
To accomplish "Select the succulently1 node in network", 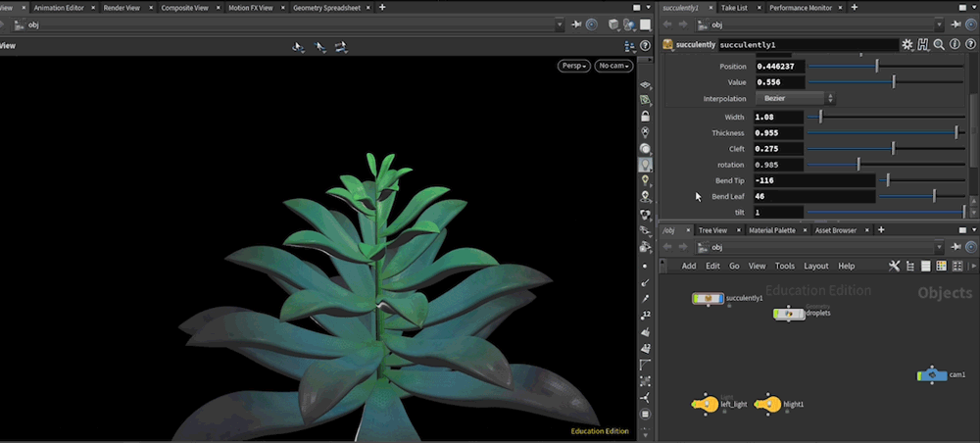I will click(x=708, y=298).
